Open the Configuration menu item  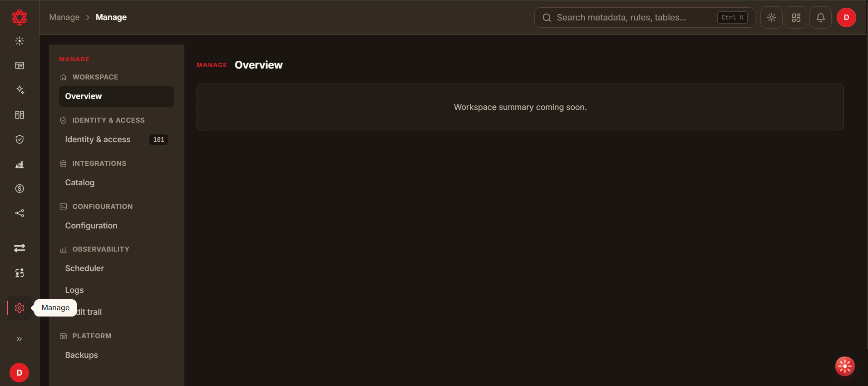117,226
